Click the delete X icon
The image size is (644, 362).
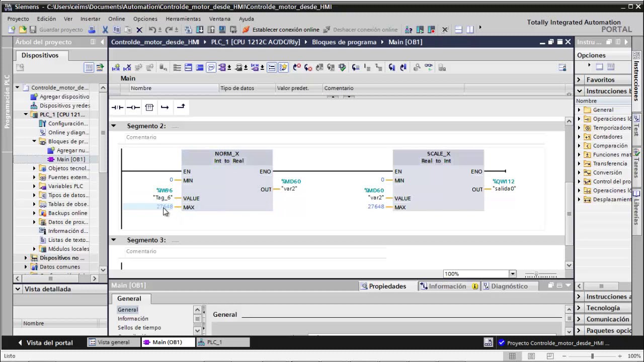(139, 30)
